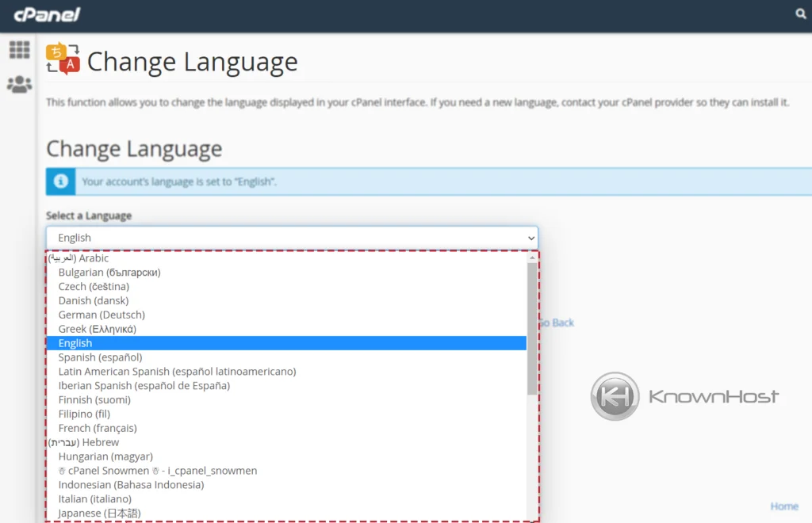
Task: Open the grid apps sidebar icon
Action: 20,50
